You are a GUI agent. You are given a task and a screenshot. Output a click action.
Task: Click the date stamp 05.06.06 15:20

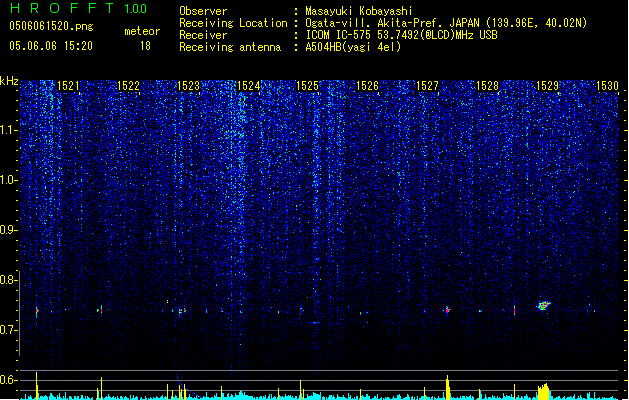coord(51,46)
